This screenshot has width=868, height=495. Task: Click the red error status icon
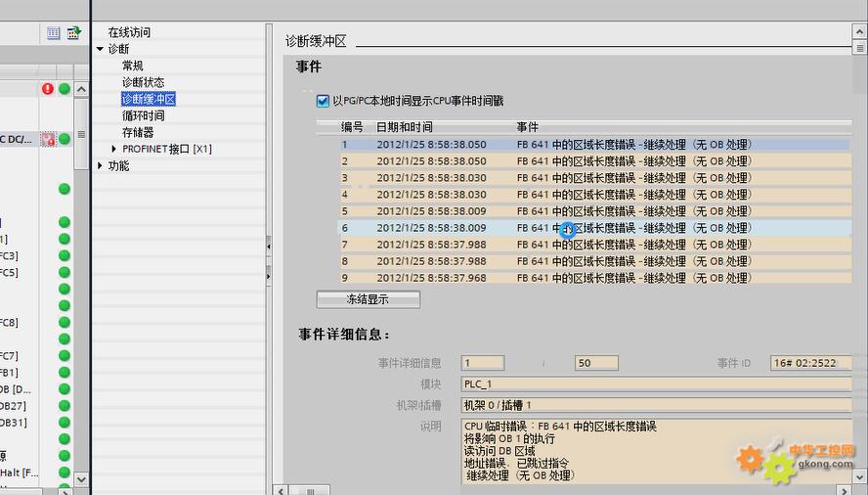[48, 89]
